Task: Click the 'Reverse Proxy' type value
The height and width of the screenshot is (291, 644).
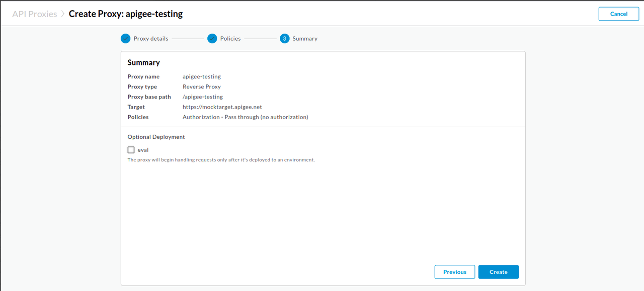Action: tap(202, 87)
